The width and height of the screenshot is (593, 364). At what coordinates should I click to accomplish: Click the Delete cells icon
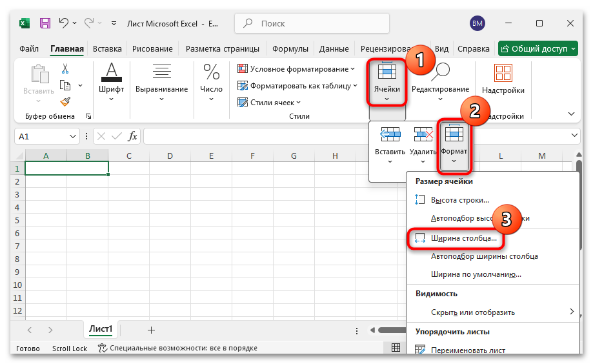pyautogui.click(x=423, y=145)
